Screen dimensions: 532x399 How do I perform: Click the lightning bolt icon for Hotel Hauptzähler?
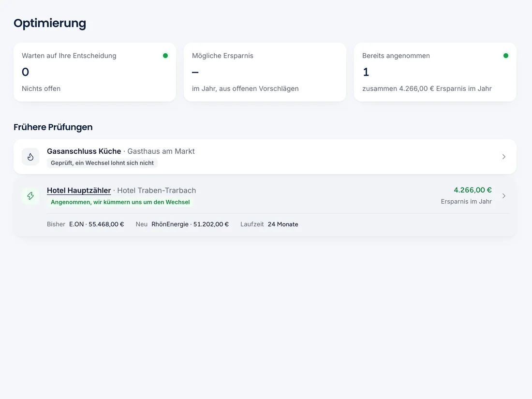30,196
